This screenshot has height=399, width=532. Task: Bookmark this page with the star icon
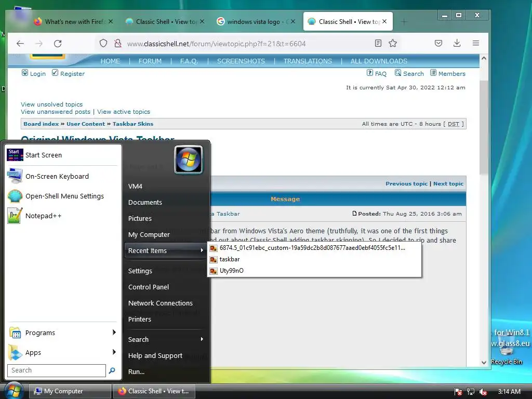(393, 43)
